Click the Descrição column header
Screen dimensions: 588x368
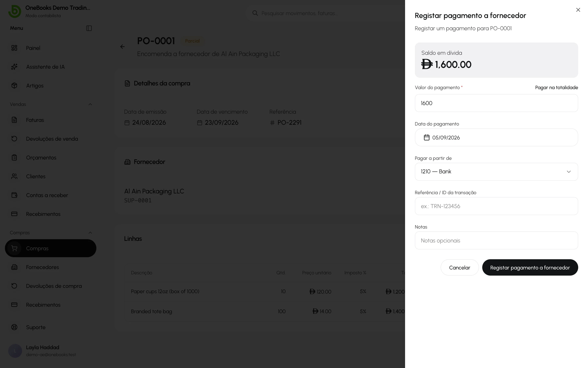coord(141,273)
